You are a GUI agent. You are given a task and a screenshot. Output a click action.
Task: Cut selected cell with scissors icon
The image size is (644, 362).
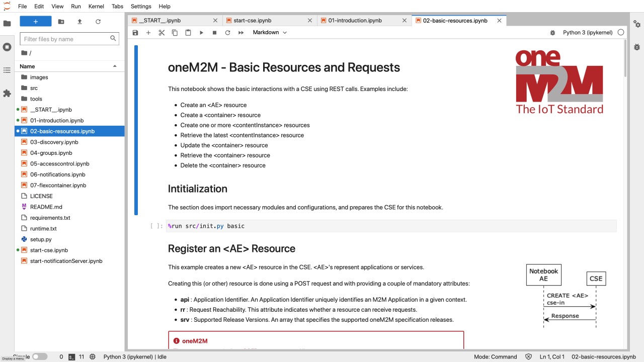(162, 33)
